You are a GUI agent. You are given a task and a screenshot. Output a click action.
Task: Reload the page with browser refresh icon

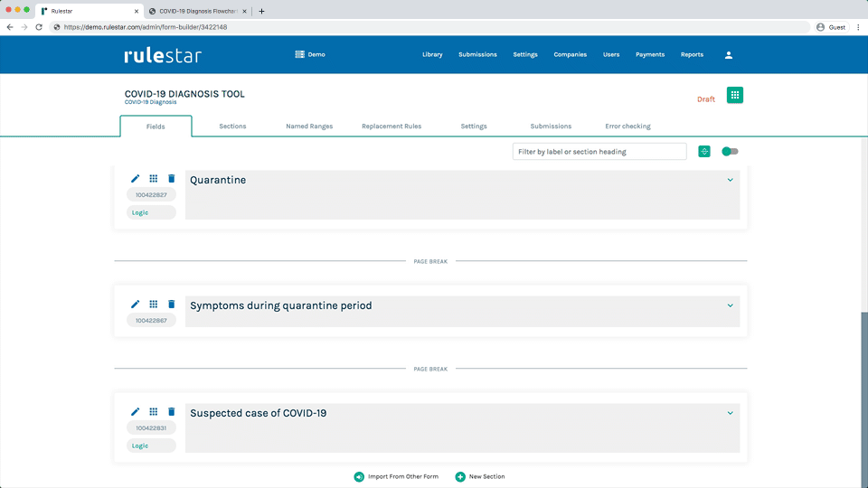39,27
